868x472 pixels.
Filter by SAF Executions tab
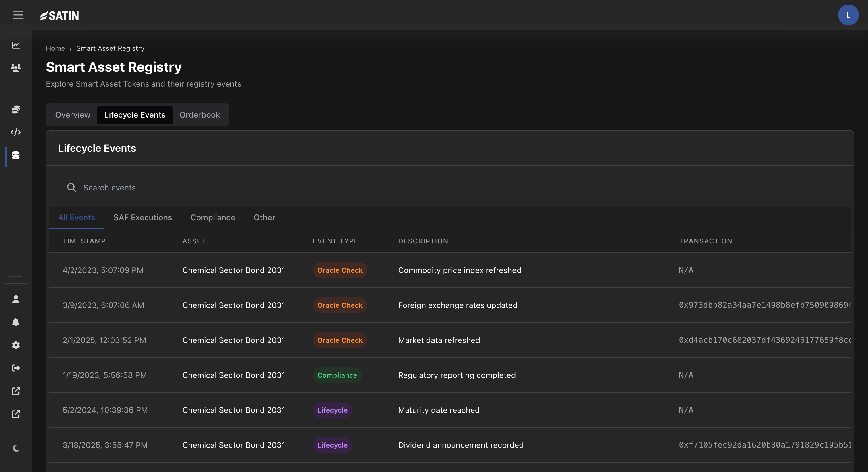(143, 217)
